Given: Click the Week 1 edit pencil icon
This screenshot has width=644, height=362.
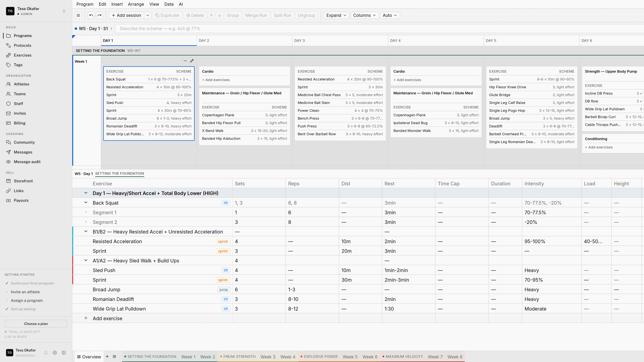Looking at the screenshot, I should click(192, 61).
